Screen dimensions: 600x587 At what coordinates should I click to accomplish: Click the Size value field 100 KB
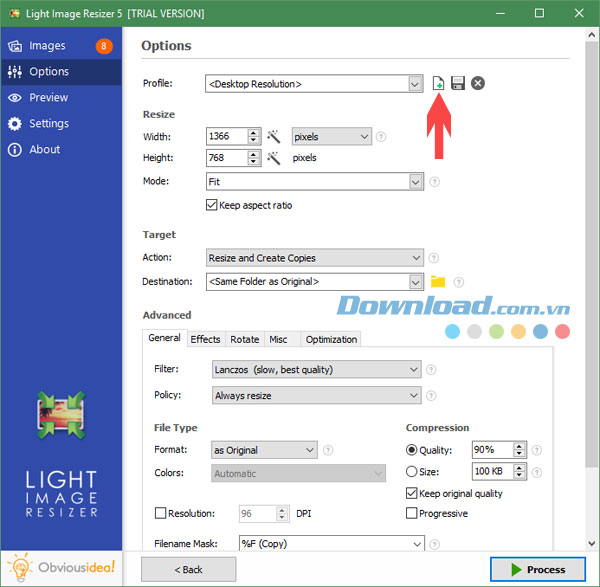tap(493, 471)
